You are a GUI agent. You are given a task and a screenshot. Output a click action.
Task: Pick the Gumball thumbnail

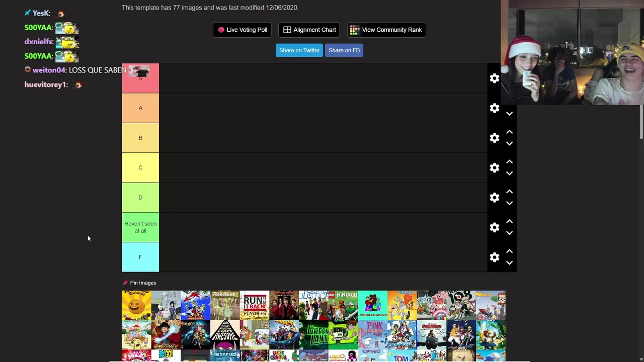[x=432, y=305]
